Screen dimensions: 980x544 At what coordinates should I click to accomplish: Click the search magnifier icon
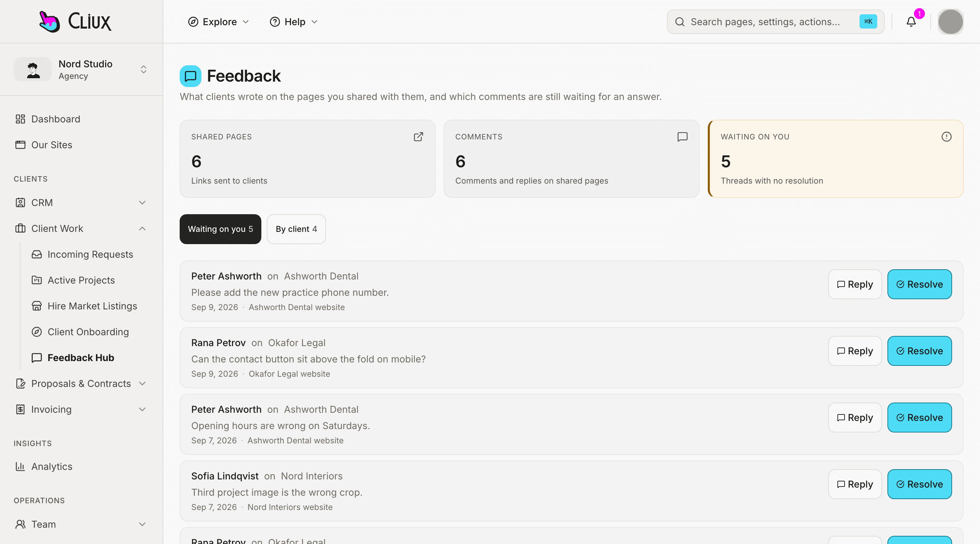680,22
